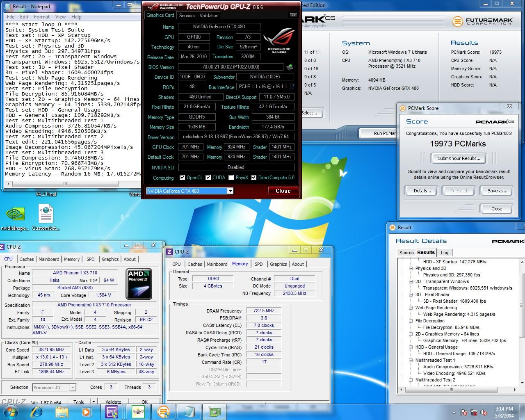525x420 pixels.
Task: Click the BIOS save chip icon in GPU-Z
Action: [x=290, y=67]
